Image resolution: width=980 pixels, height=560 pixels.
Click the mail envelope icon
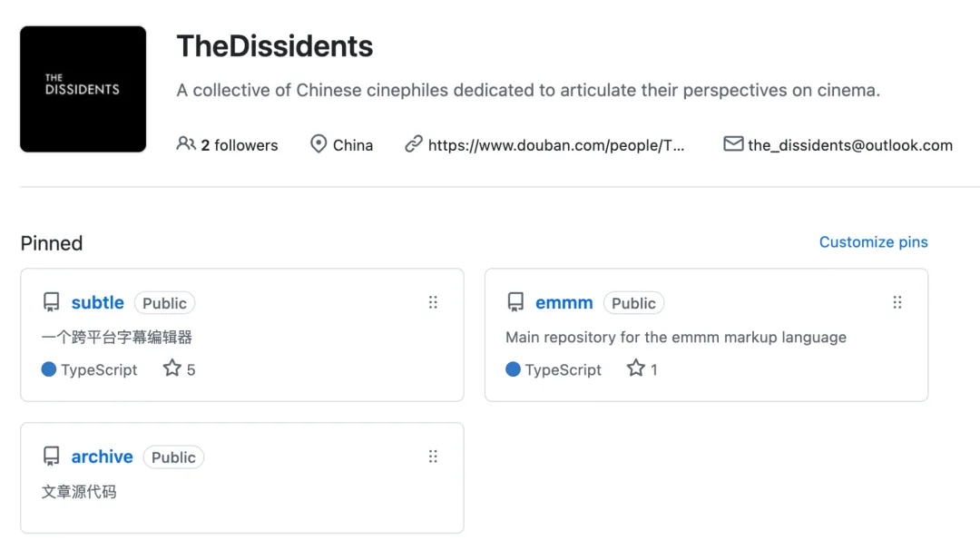733,144
